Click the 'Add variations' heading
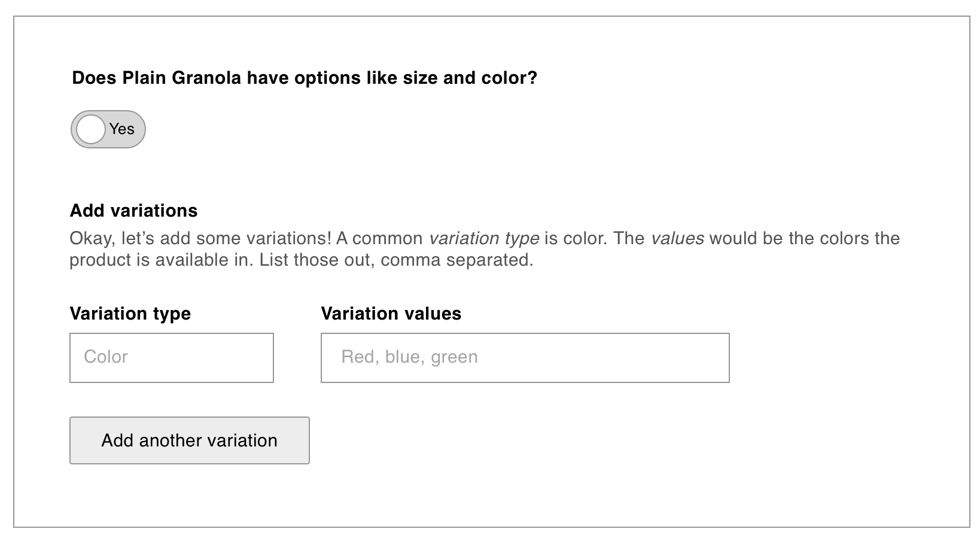Screen dimensions: 980x541 coord(133,211)
